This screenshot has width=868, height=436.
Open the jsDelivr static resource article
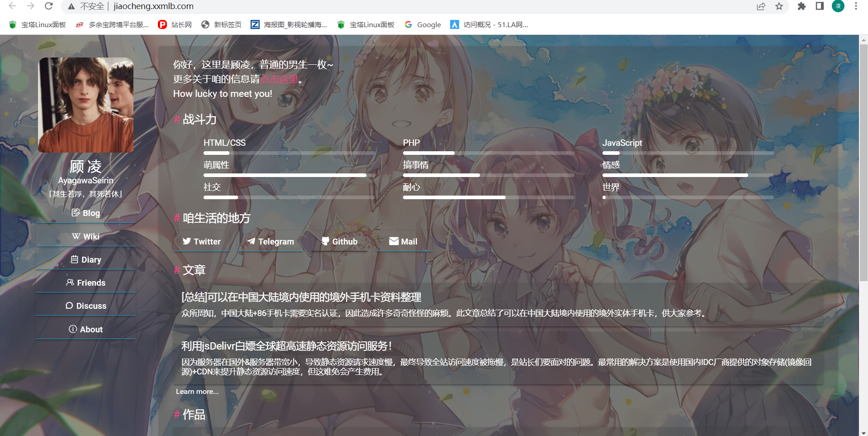click(x=286, y=346)
